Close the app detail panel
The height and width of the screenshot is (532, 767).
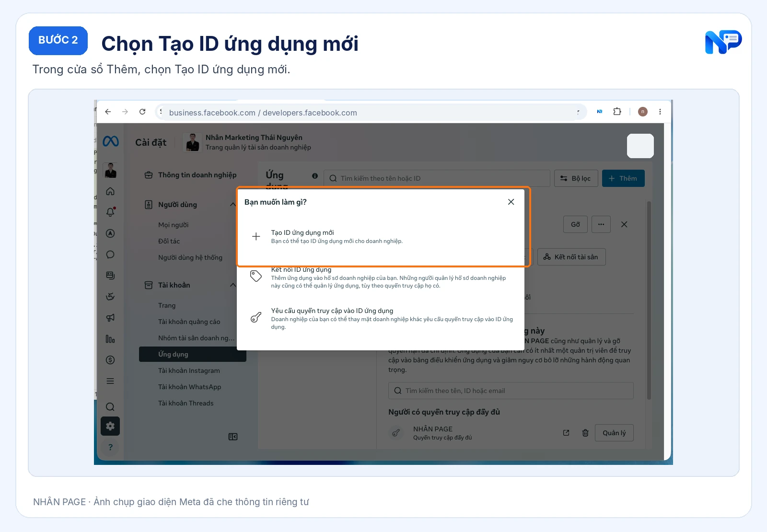624,224
